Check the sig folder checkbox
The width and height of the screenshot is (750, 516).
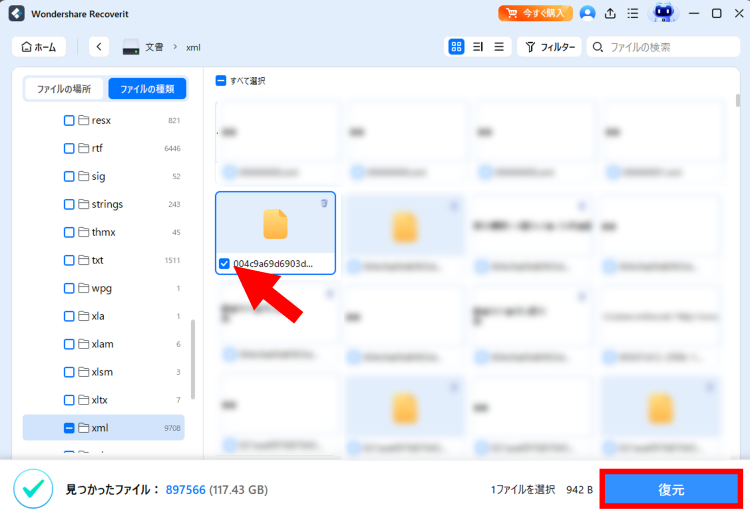[x=69, y=176]
